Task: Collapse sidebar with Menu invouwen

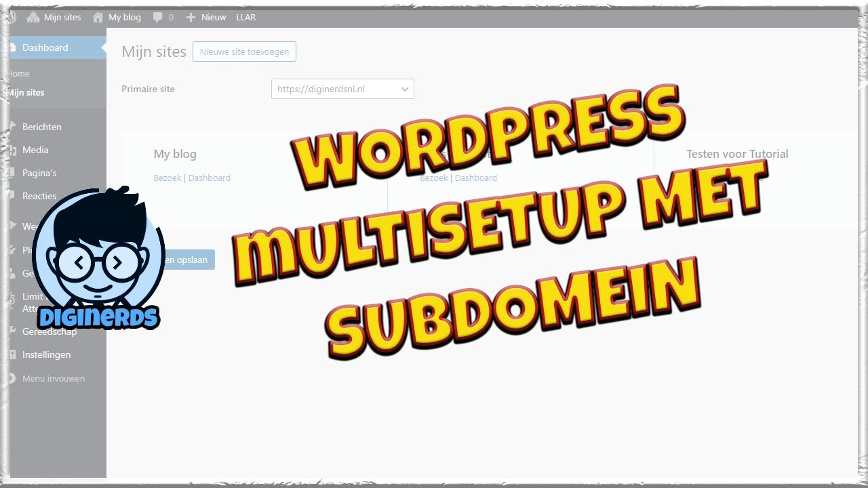Action: [x=54, y=378]
